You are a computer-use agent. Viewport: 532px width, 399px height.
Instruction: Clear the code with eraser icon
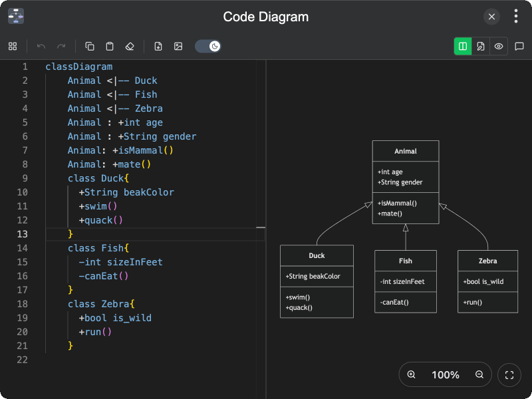[130, 46]
